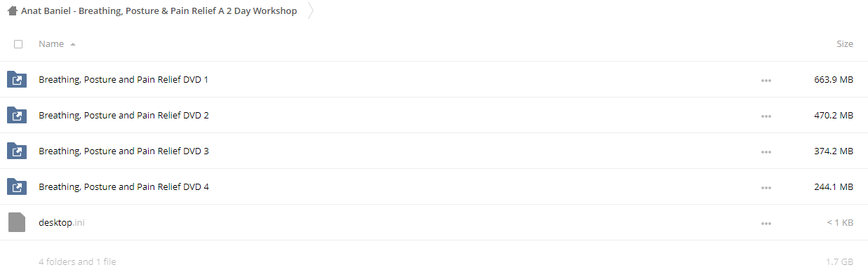Click the desktop.ini file icon
868x279 pixels.
(17, 222)
